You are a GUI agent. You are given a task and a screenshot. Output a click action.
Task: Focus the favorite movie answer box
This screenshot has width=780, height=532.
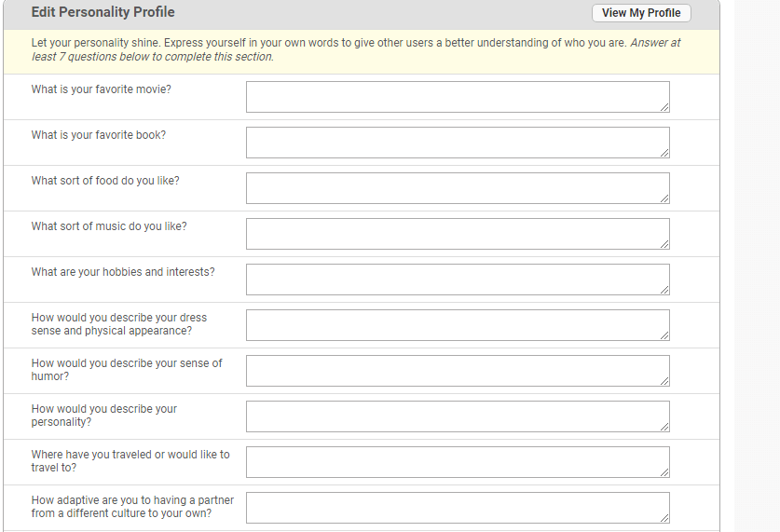(x=457, y=97)
